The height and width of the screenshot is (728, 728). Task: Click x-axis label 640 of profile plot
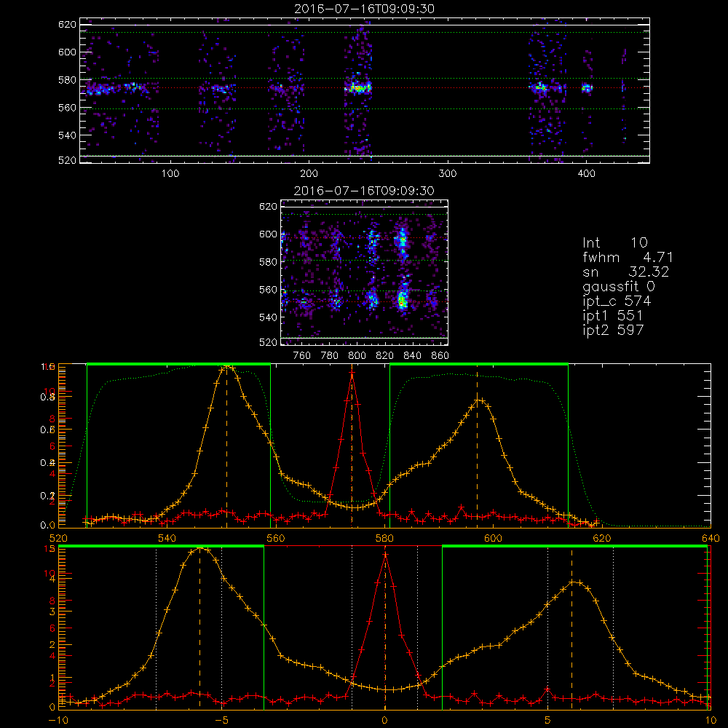click(x=711, y=538)
